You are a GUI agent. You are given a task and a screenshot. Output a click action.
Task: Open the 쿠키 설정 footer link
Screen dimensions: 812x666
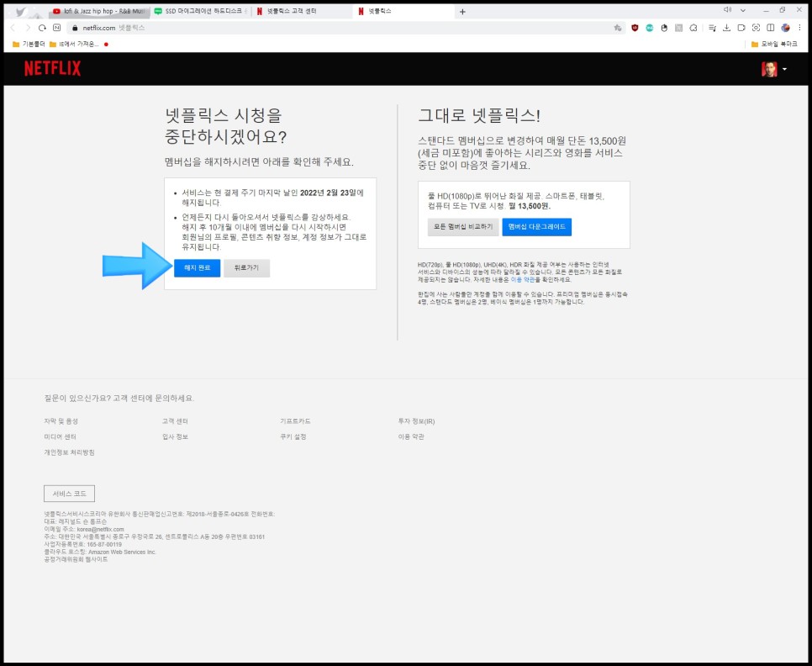[293, 437]
